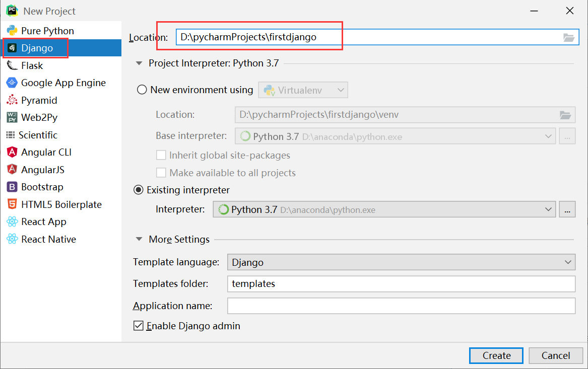Select Existing interpreter radio button
The height and width of the screenshot is (369, 588).
pyautogui.click(x=139, y=190)
